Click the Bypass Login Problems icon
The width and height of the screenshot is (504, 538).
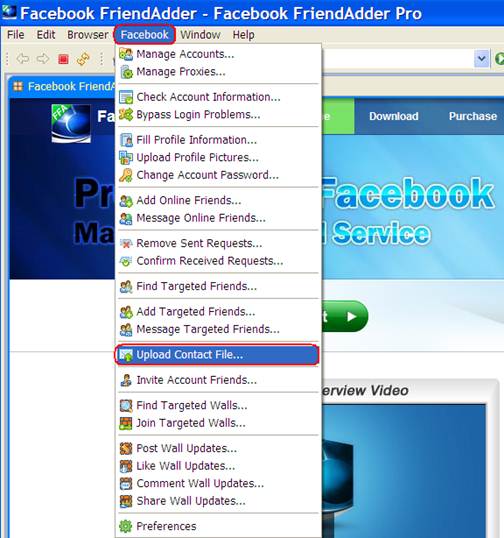126,115
